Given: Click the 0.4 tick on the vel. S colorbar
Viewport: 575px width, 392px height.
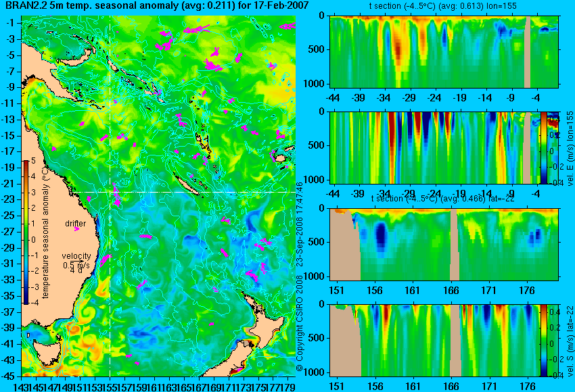Looking at the screenshot, I should tap(554, 312).
